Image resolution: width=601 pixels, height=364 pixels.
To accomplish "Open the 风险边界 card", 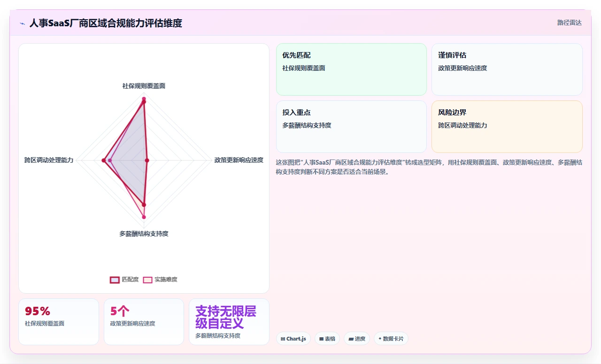I will [x=507, y=127].
